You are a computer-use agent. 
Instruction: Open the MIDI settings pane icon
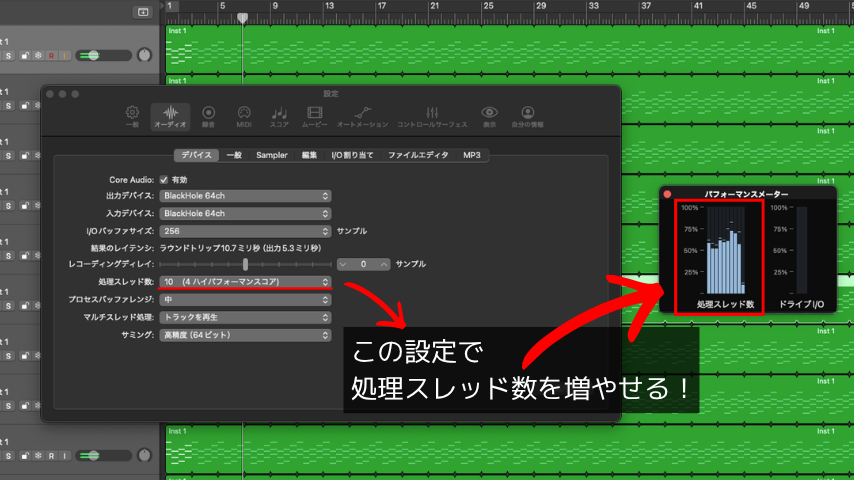click(x=243, y=116)
